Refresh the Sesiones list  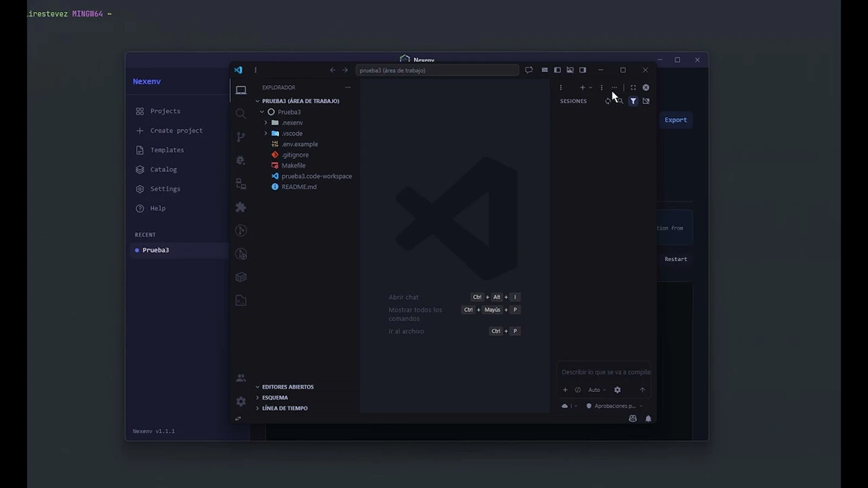click(x=608, y=101)
